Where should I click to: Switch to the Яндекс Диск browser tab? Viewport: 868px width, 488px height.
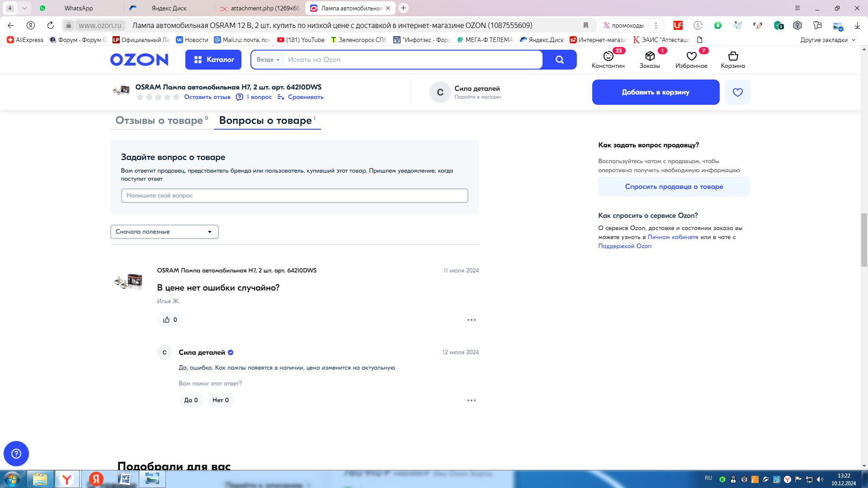169,8
